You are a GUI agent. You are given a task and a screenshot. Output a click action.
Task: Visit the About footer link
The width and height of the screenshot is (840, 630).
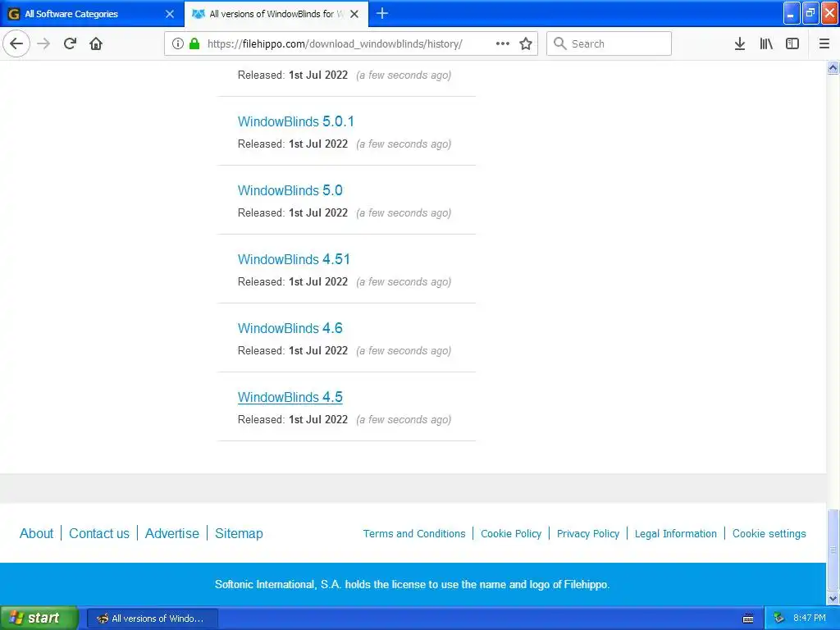[36, 533]
